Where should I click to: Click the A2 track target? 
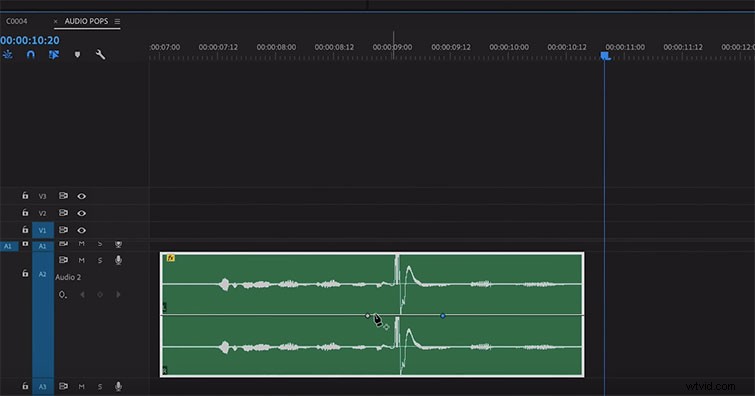[42, 274]
